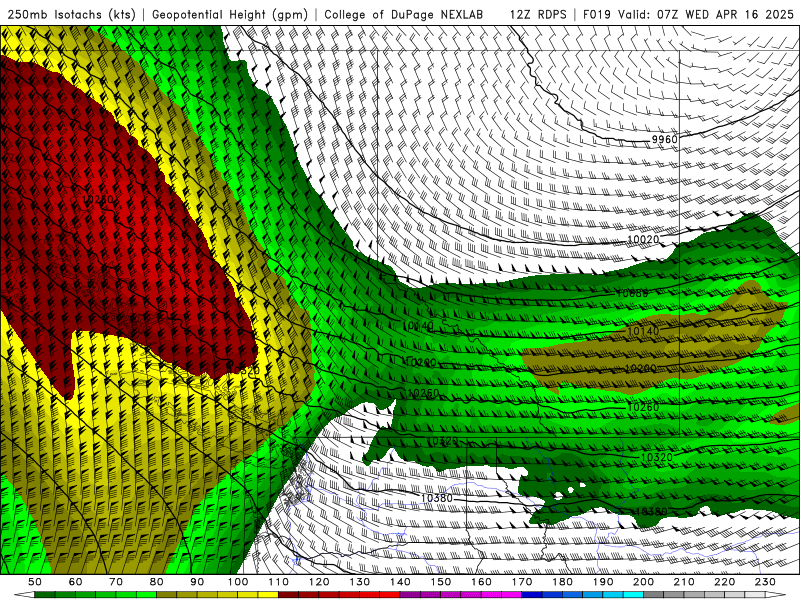Click the color bar value 160
The image size is (800, 600).
pyautogui.click(x=481, y=582)
